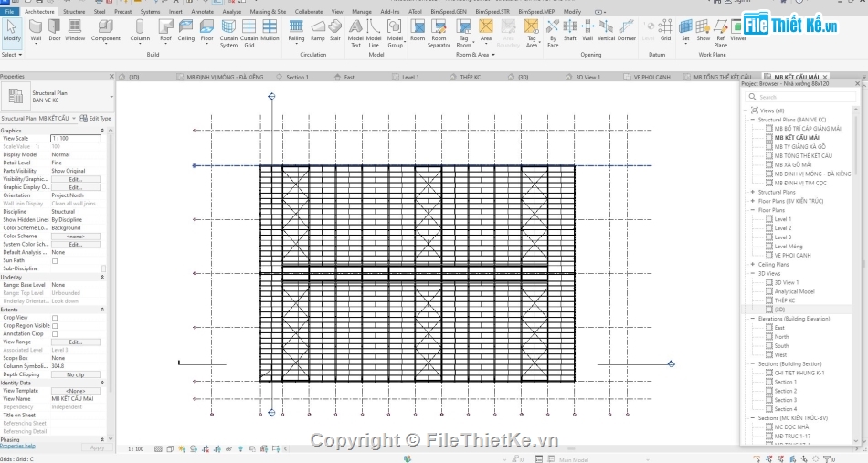Image resolution: width=868 pixels, height=463 pixels.
Task: Pick the Window tool
Action: (x=75, y=30)
